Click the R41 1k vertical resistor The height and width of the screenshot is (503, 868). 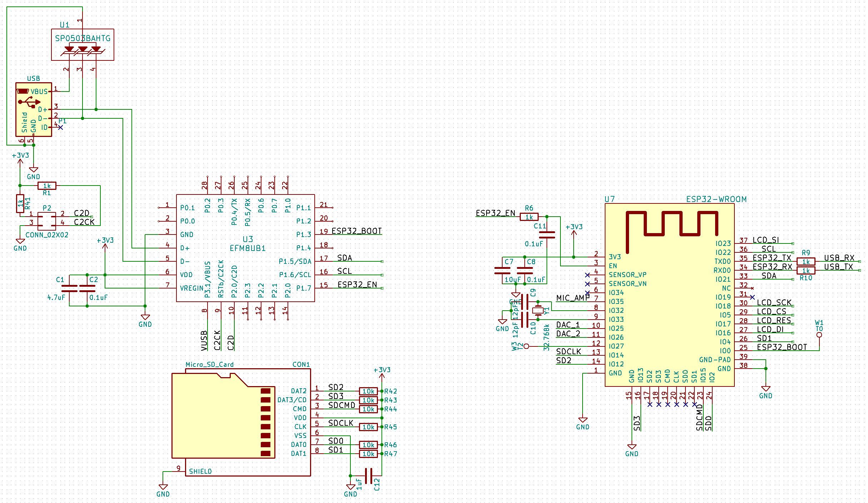tap(20, 203)
